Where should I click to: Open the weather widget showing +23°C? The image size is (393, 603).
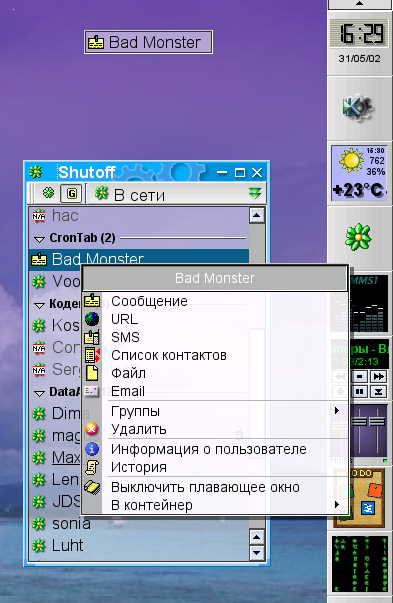click(359, 173)
